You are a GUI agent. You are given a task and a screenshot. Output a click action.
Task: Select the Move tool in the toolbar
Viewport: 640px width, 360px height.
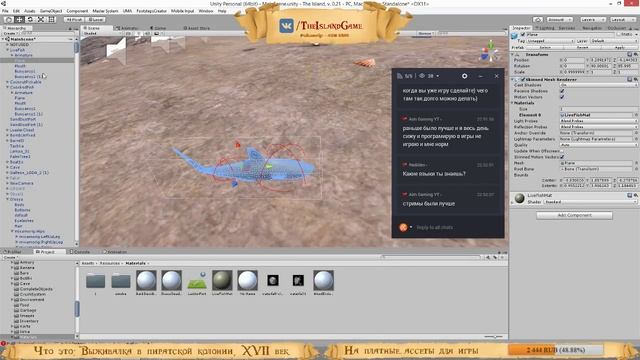tap(19, 19)
